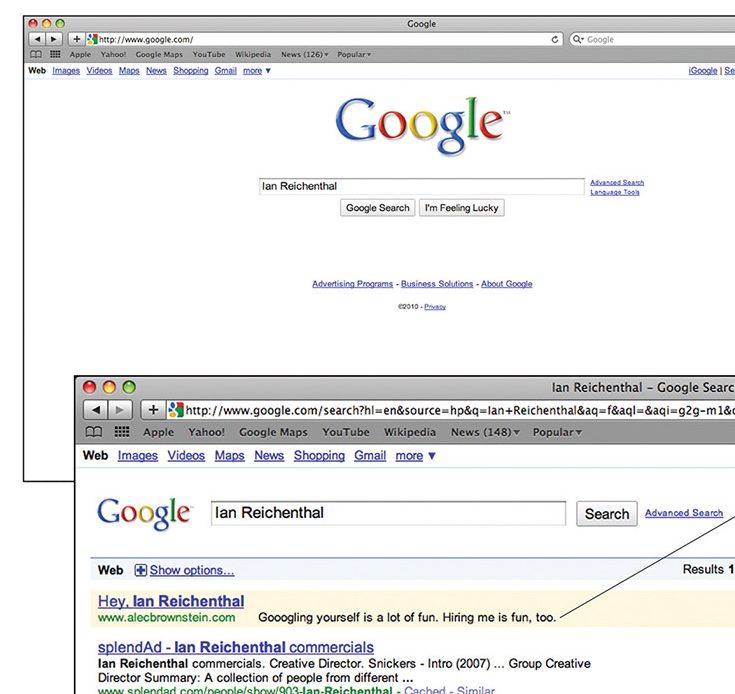735x694 pixels.
Task: Open the bookmarks book icon in the Google homepage window
Action: pos(36,54)
